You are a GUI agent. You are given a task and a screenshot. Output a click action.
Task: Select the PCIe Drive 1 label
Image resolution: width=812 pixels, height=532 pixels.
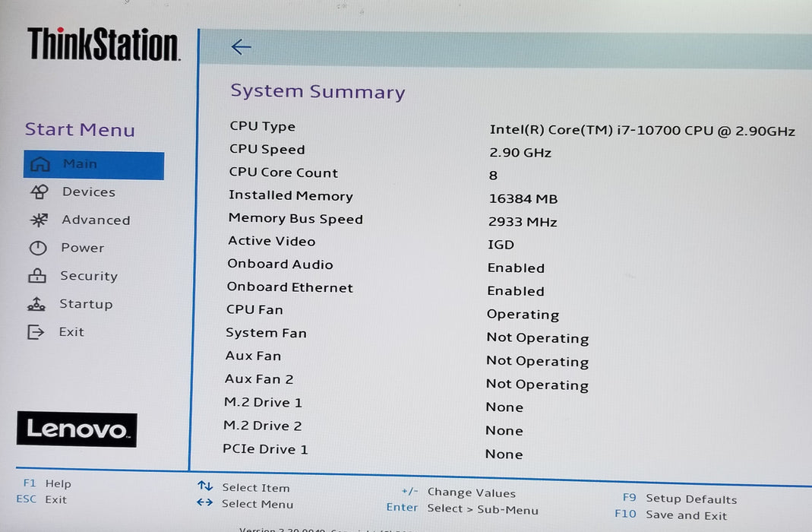pyautogui.click(x=264, y=449)
